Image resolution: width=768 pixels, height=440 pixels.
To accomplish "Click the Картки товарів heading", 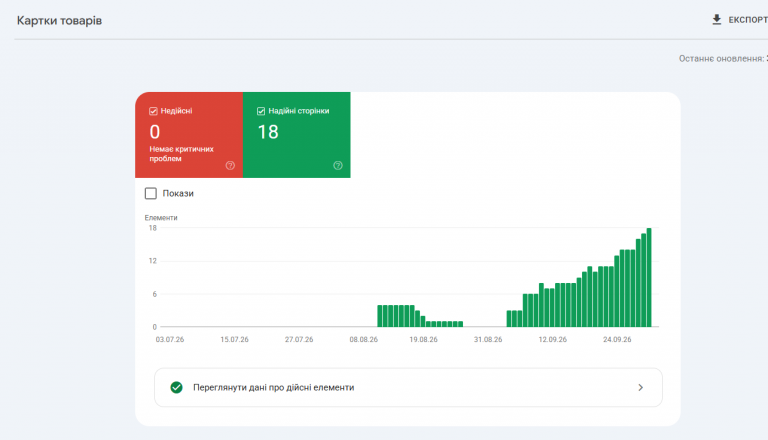I will [x=59, y=21].
